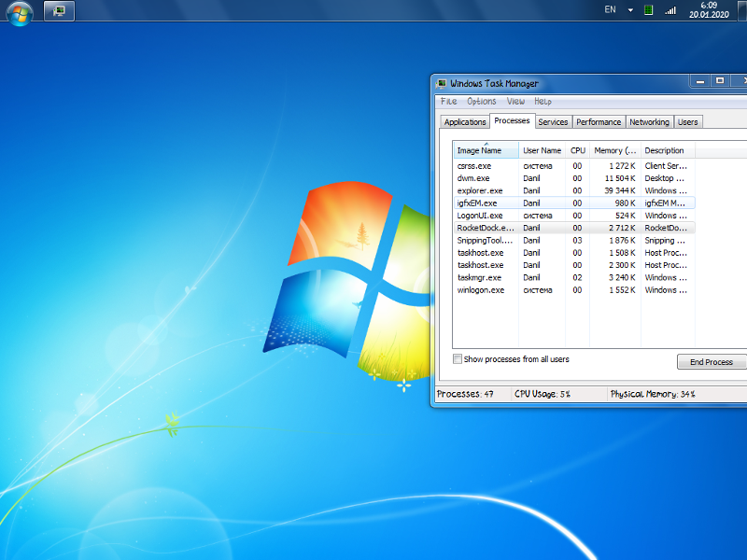Open the network signal tray icon

(670, 10)
